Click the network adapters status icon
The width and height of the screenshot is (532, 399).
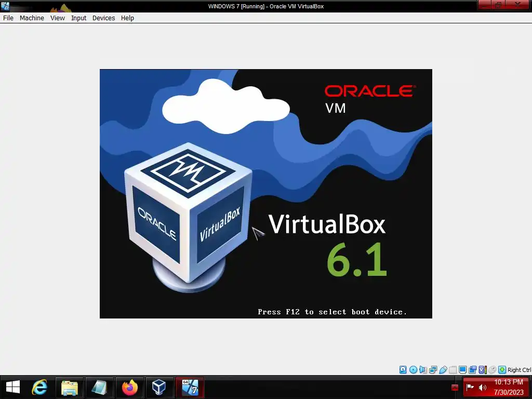click(433, 370)
